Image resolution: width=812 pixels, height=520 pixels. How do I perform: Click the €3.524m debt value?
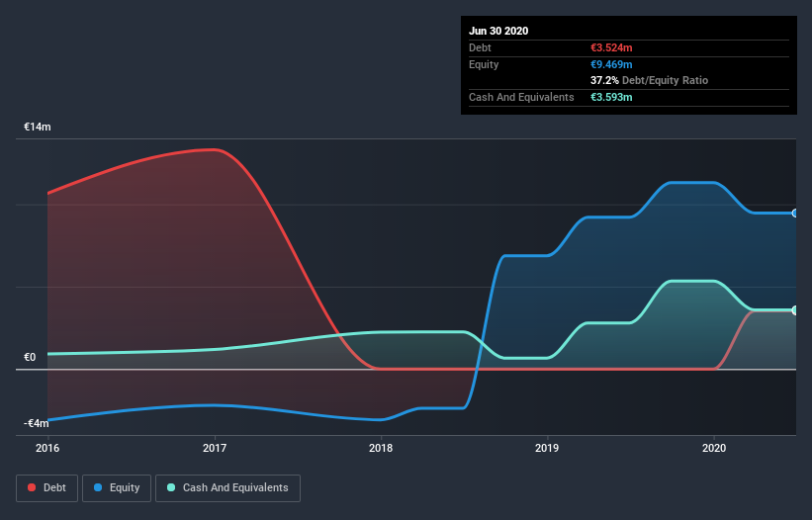click(x=611, y=47)
